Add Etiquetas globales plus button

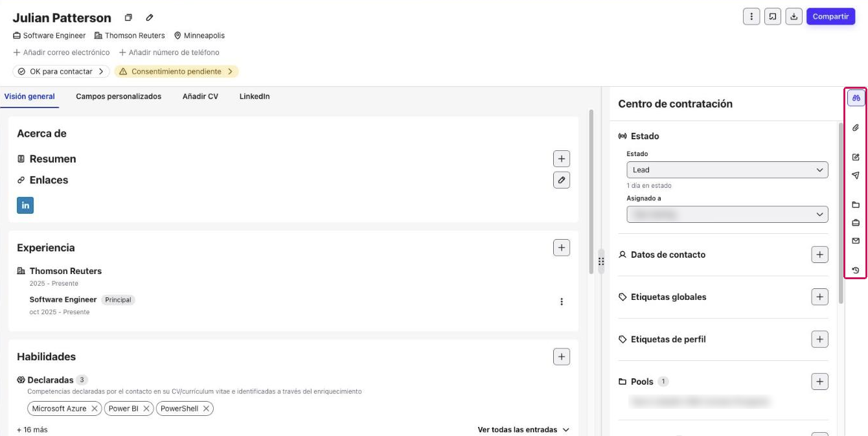pyautogui.click(x=820, y=297)
